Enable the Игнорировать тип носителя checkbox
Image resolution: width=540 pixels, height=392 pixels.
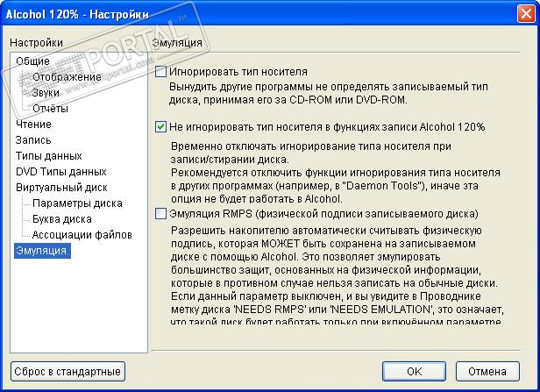click(x=160, y=72)
